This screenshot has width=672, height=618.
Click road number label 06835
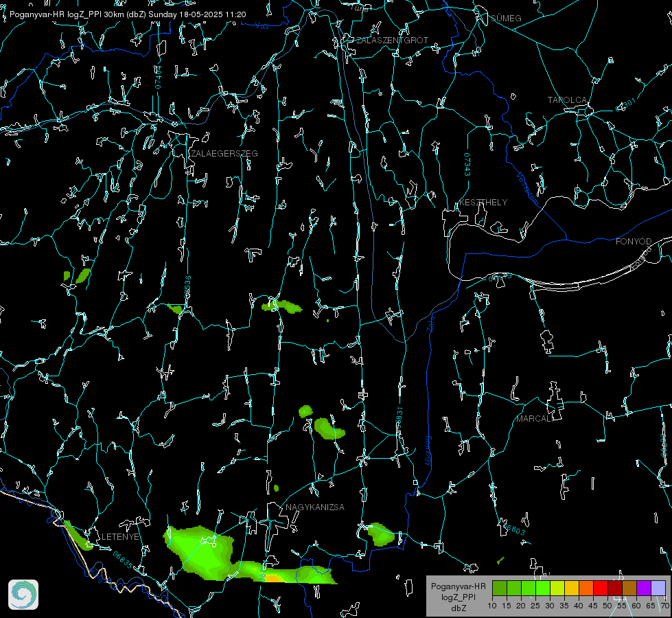[x=123, y=560]
